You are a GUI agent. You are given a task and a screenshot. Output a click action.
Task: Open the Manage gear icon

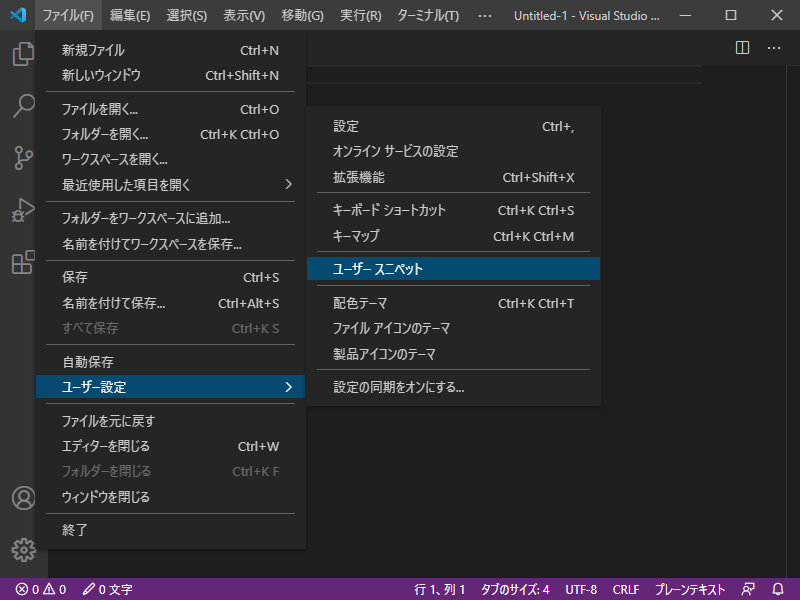point(23,550)
